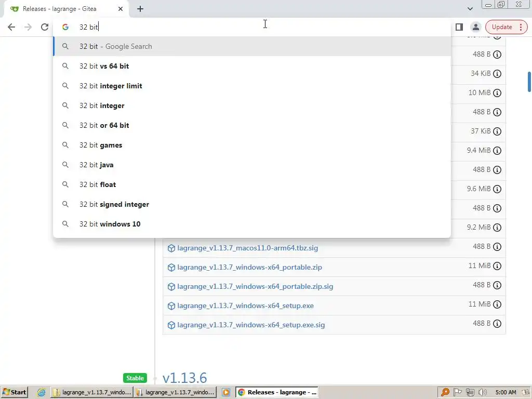Select the Releases - lagrange - Gitea tab
The image size is (532, 399).
coord(66,9)
